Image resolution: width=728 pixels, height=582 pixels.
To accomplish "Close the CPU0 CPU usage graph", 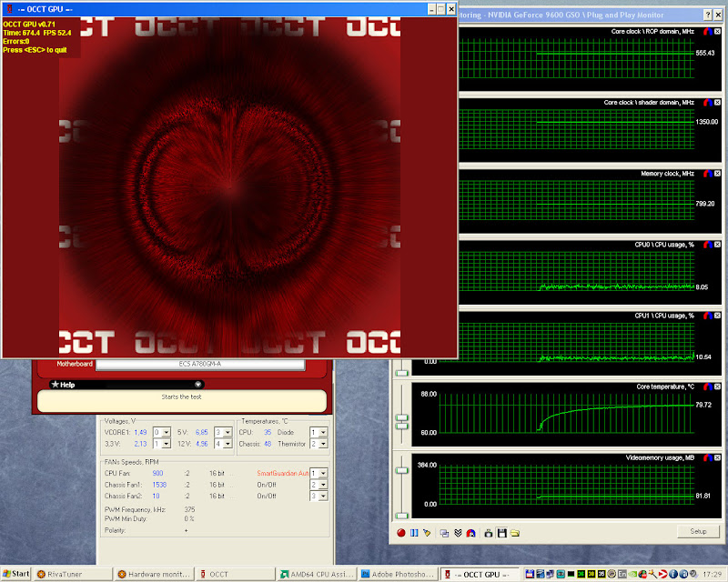I will (x=717, y=245).
